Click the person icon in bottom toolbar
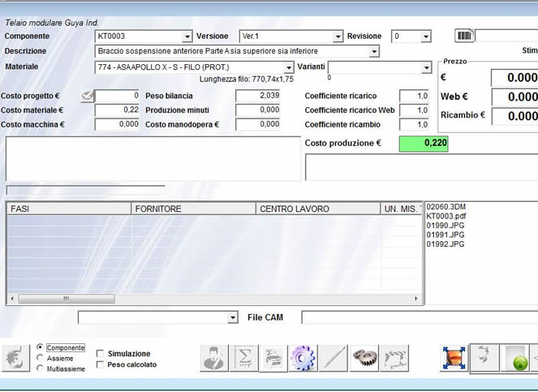This screenshot has height=392, width=538. [214, 358]
